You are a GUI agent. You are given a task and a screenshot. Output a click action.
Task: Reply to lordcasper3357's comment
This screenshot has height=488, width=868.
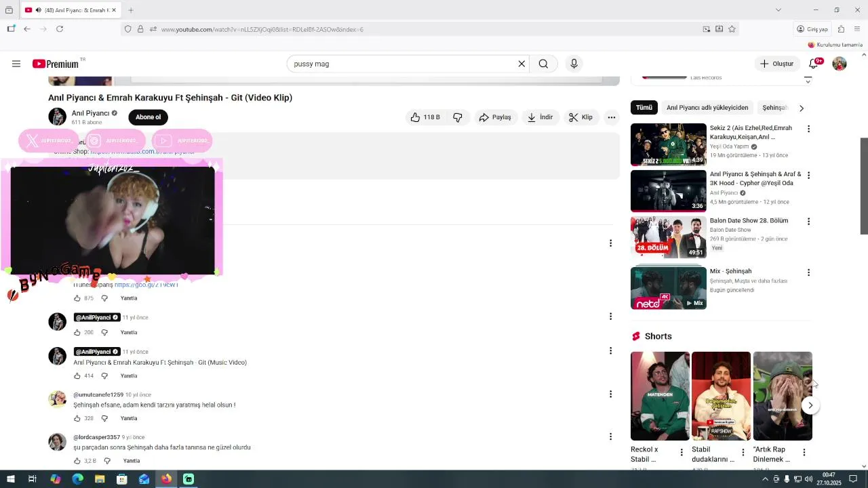[132, 461]
